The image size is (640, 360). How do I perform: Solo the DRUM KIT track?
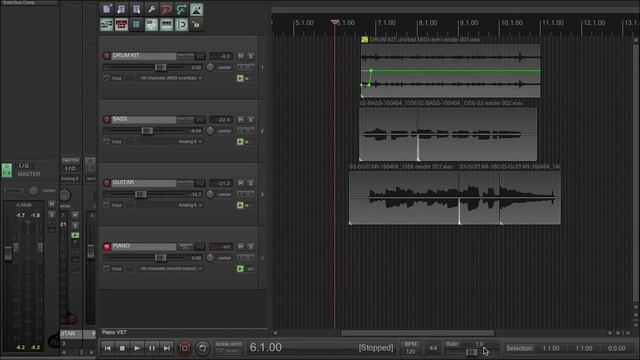click(251, 56)
